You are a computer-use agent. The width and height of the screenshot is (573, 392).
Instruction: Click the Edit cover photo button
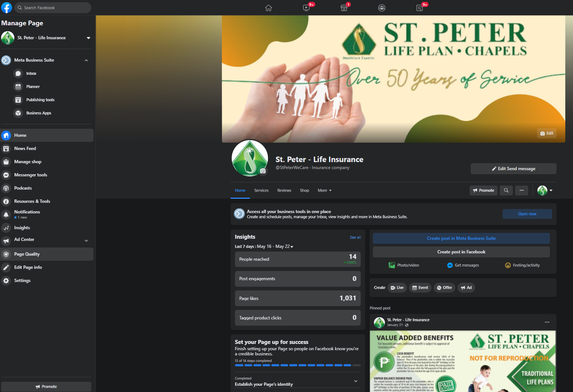click(x=547, y=133)
